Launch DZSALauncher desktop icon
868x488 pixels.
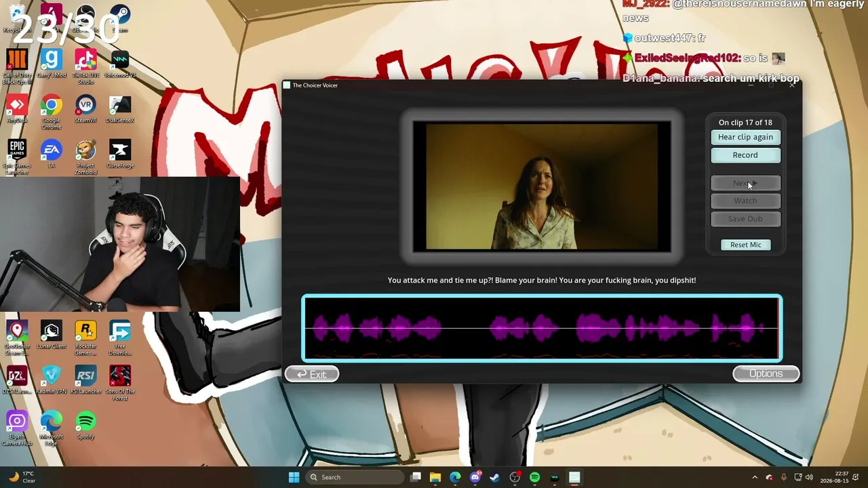17,380
